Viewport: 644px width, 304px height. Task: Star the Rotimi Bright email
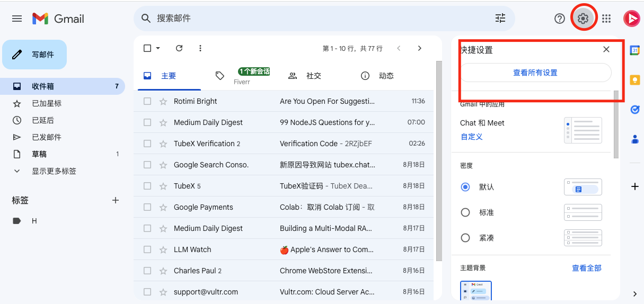point(163,101)
